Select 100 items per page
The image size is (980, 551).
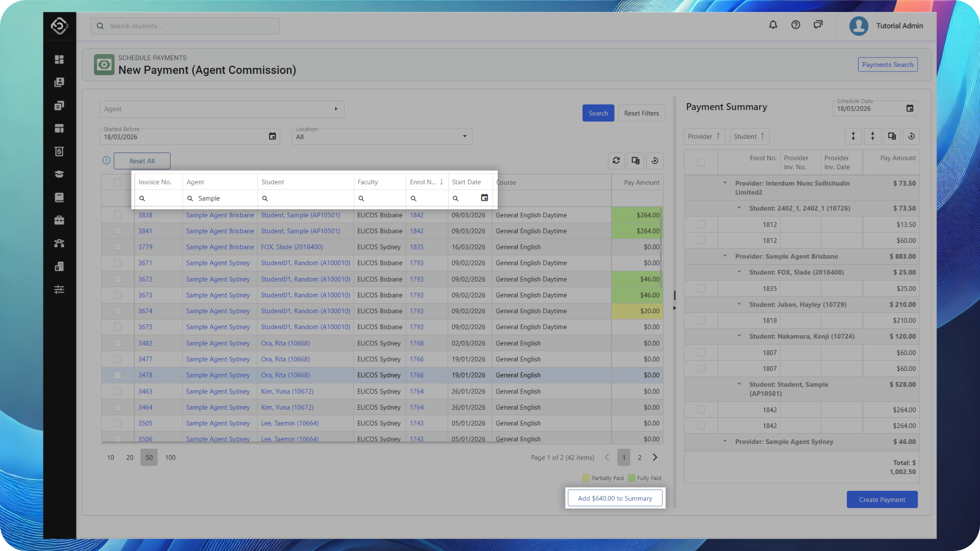170,458
